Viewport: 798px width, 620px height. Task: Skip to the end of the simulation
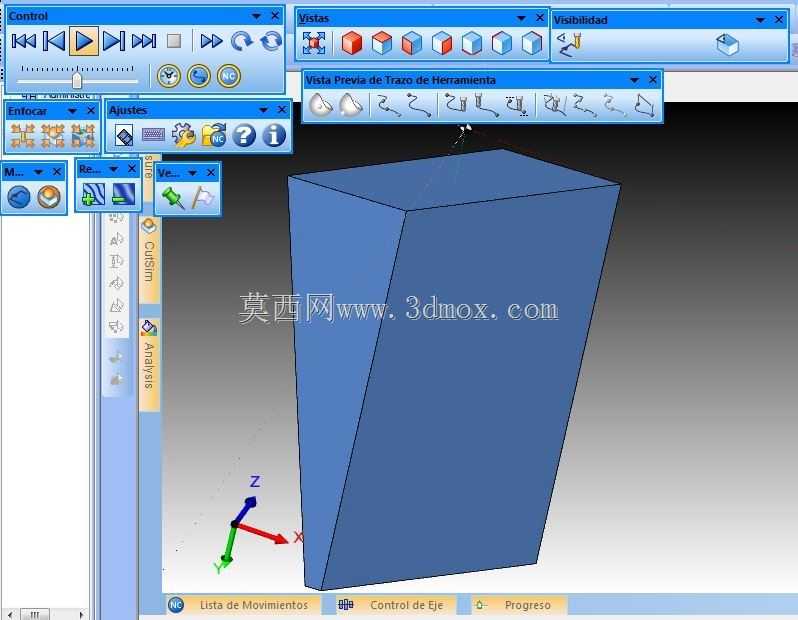[x=144, y=41]
